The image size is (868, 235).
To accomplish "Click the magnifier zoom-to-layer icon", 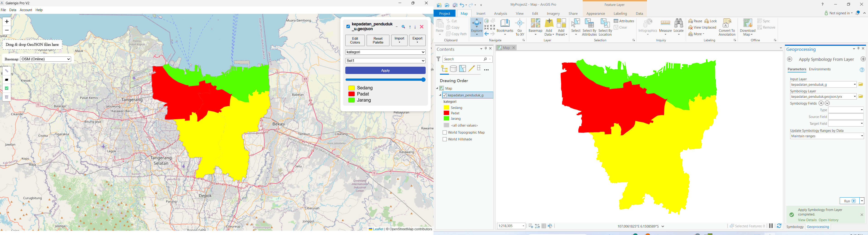I will 403,27.
